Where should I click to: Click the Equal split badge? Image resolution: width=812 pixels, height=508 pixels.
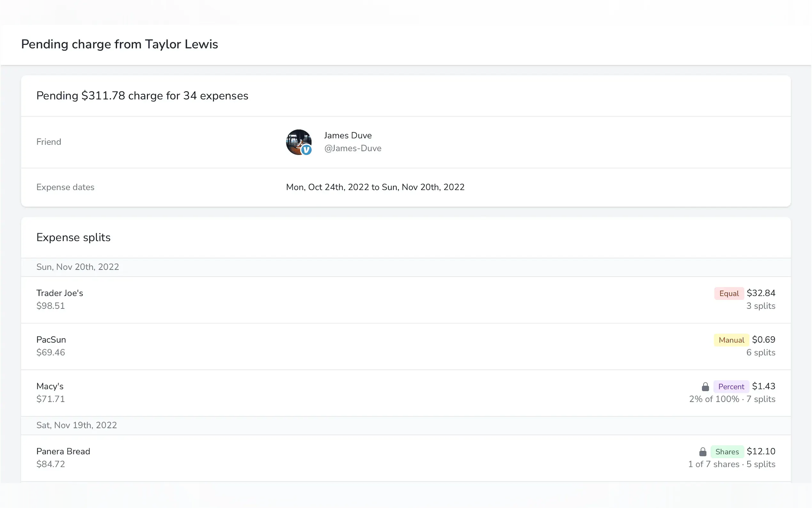click(x=729, y=293)
